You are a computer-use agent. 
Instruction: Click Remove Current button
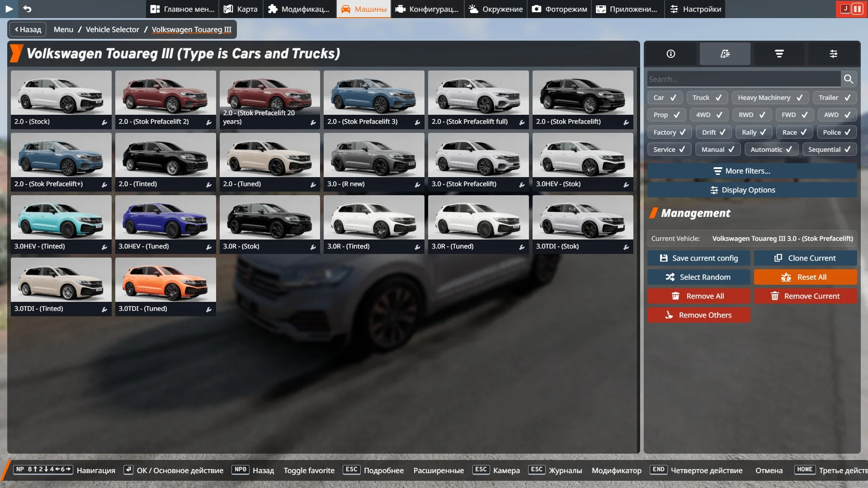(x=805, y=296)
